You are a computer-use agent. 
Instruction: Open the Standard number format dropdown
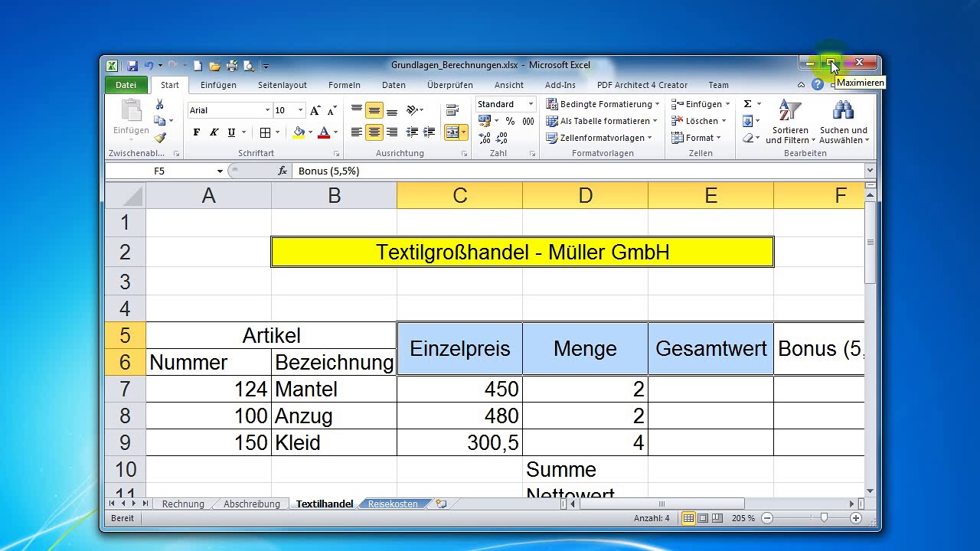click(531, 104)
